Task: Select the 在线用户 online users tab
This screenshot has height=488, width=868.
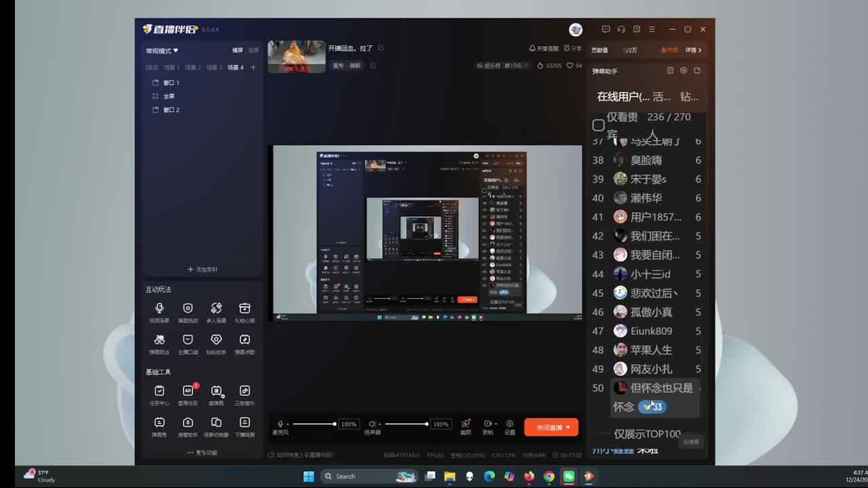Action: [x=623, y=97]
